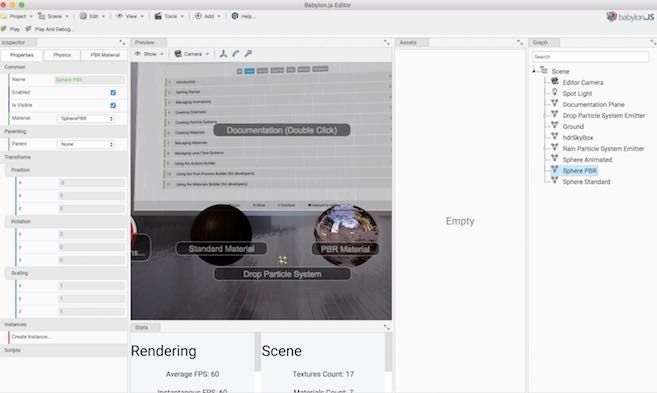
Task: Switch to the PBR Material tab
Action: [105, 55]
